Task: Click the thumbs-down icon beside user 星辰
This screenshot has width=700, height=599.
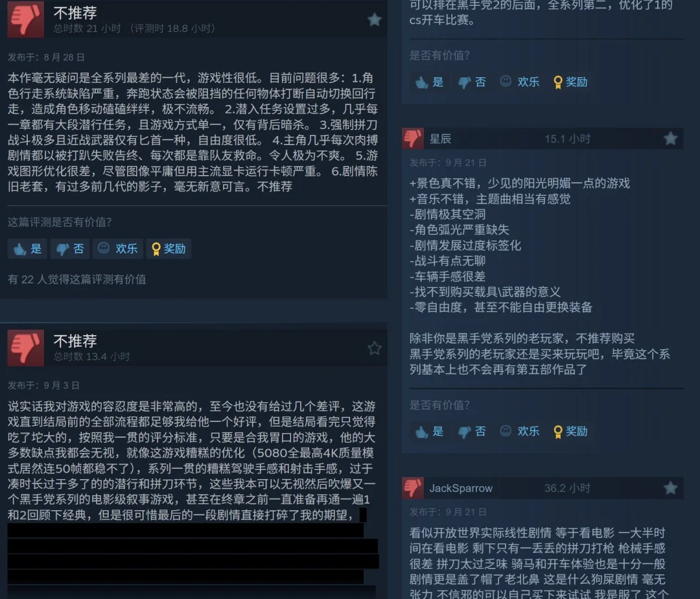Action: 412,139
